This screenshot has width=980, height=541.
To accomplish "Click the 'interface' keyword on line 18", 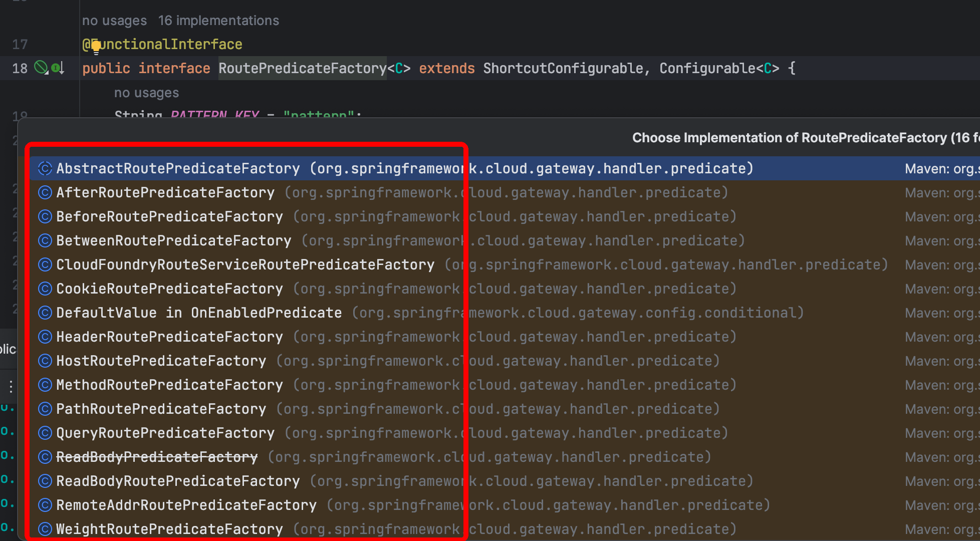I will [x=174, y=68].
